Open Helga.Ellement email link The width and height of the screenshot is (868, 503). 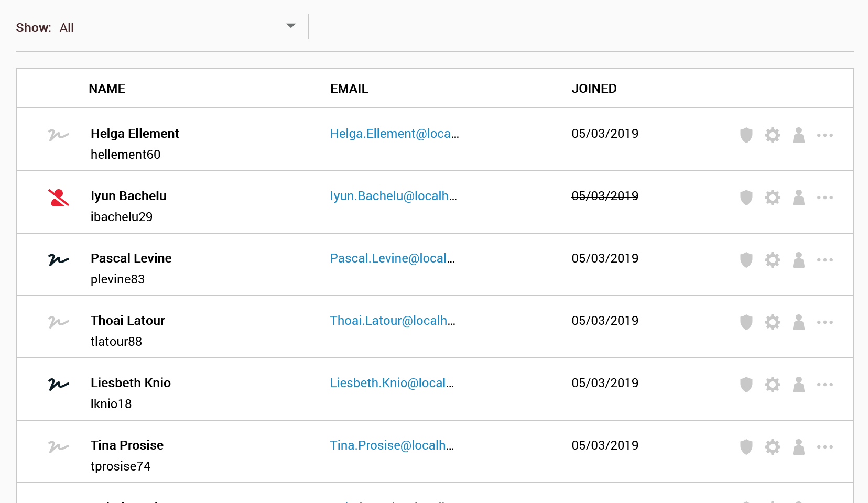coord(394,134)
